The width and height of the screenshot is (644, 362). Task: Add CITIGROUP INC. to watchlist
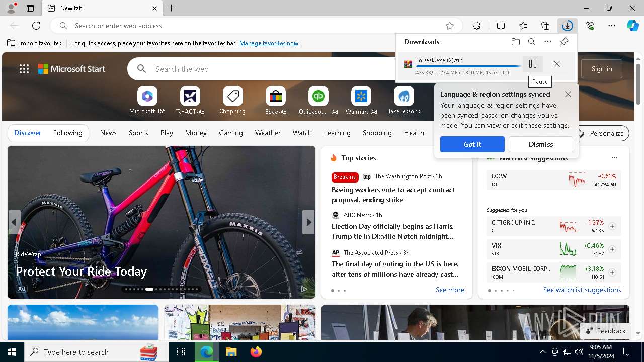(612, 226)
